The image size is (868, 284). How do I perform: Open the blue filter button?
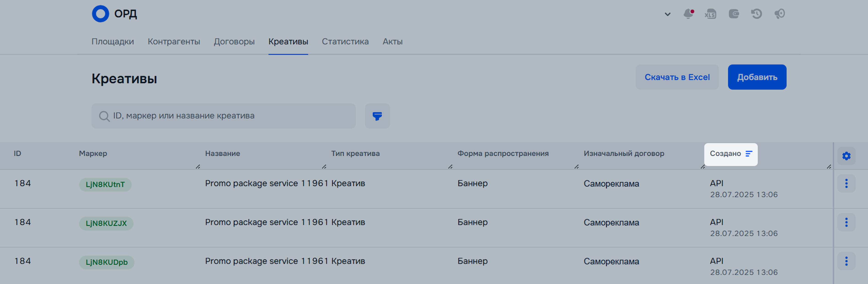(x=377, y=116)
